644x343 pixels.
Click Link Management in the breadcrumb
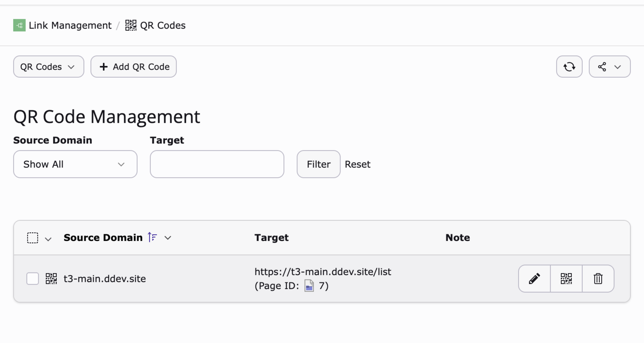[70, 25]
